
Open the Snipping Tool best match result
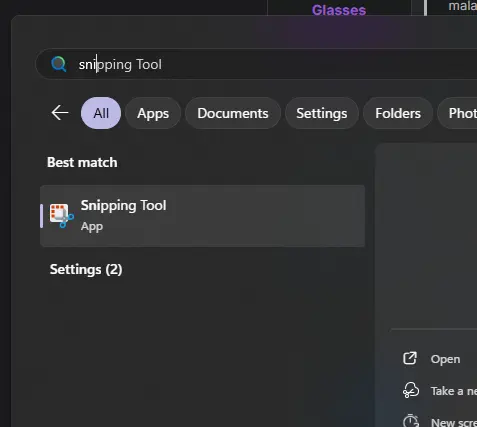pos(202,216)
